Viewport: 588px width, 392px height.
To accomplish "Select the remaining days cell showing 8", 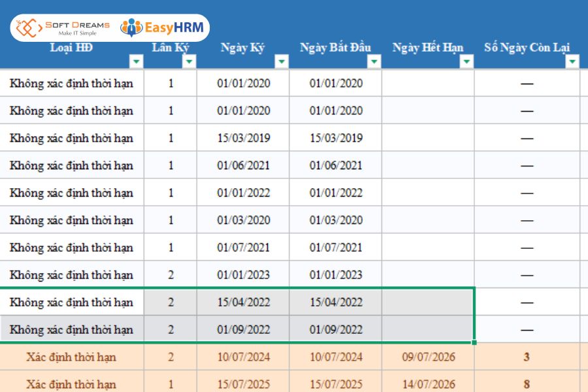I will tap(527, 384).
